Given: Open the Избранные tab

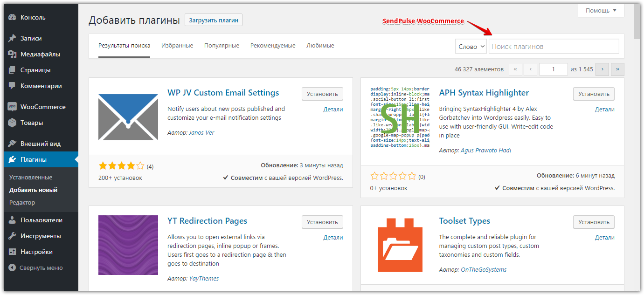Looking at the screenshot, I should tap(177, 46).
